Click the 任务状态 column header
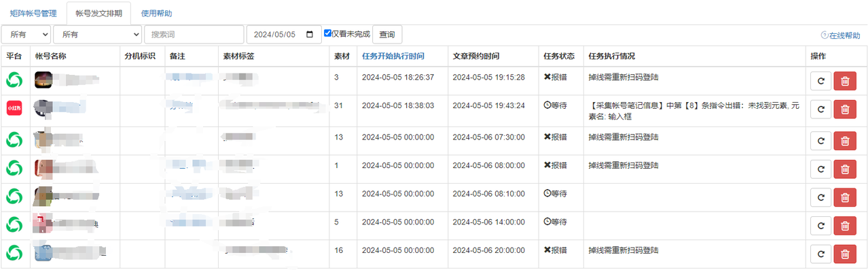 pyautogui.click(x=560, y=56)
